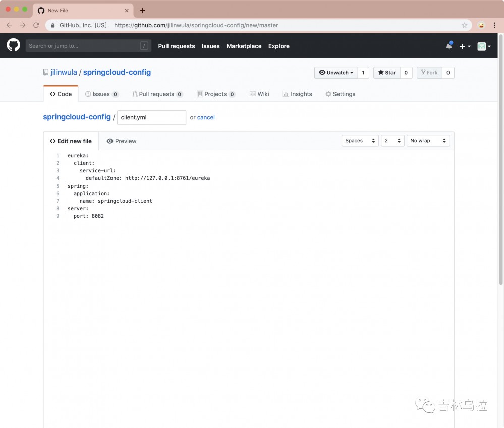Close the New File browser tab
This screenshot has height=428, width=504.
127,10
